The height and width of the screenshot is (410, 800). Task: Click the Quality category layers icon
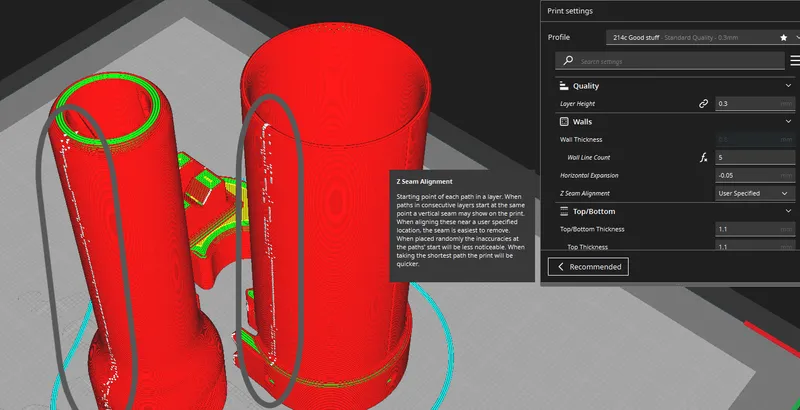564,86
